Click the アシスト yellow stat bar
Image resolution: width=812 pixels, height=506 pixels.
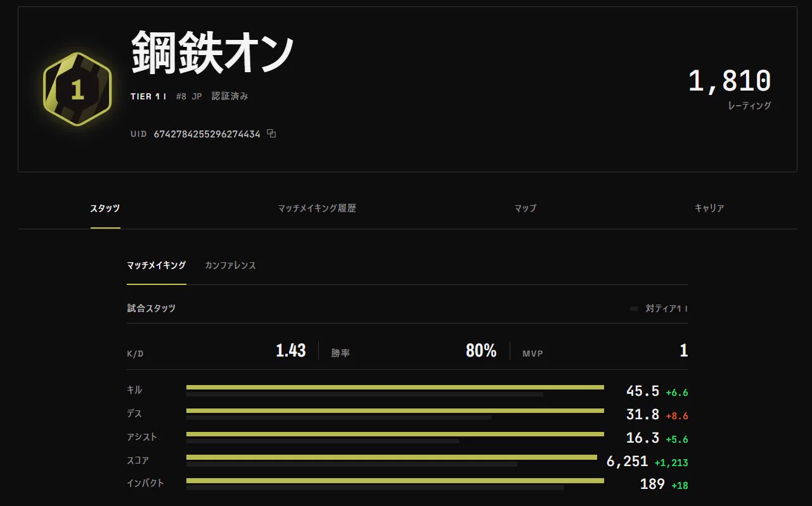[x=395, y=434]
